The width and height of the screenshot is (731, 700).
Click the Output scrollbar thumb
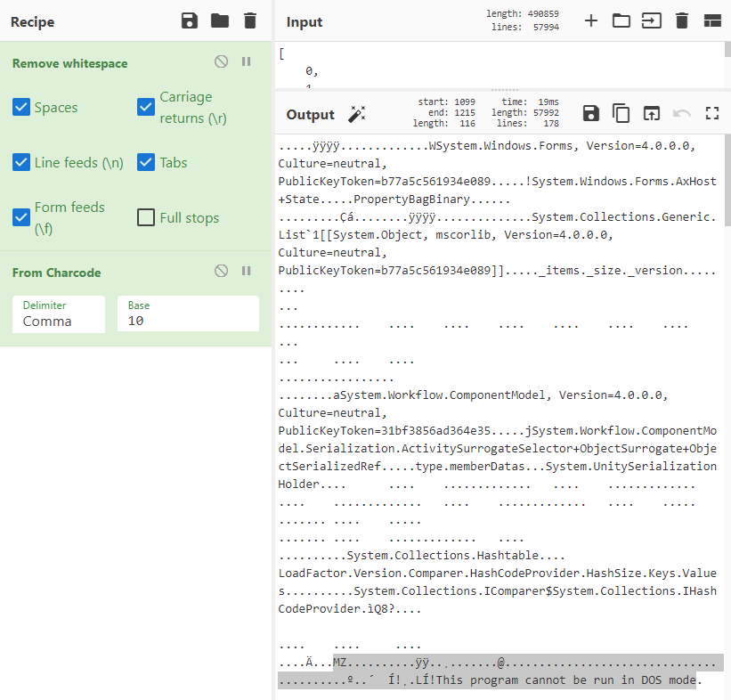[x=727, y=183]
